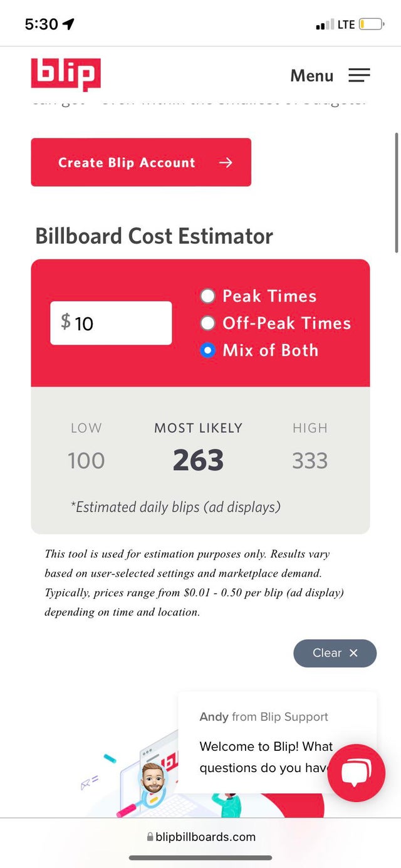Screen dimensions: 401x868
Task: Open the Blip Support chat bubble
Action: pyautogui.click(x=356, y=773)
